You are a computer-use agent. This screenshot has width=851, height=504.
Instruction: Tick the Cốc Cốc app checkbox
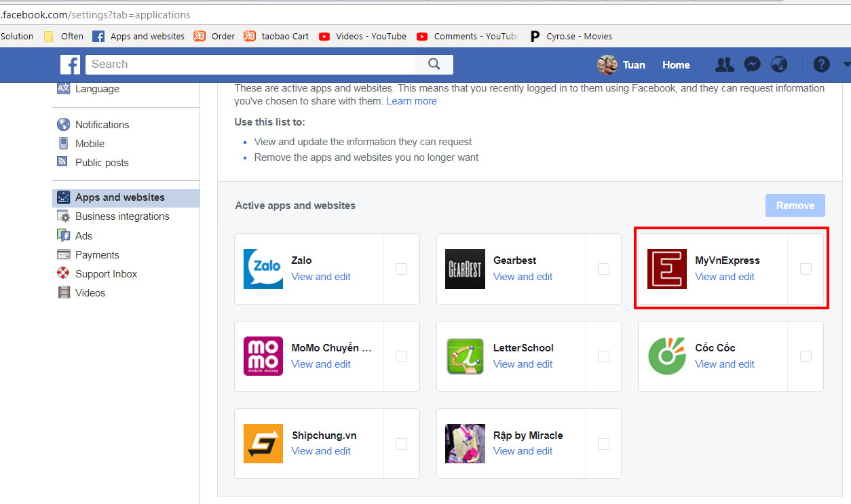806,356
